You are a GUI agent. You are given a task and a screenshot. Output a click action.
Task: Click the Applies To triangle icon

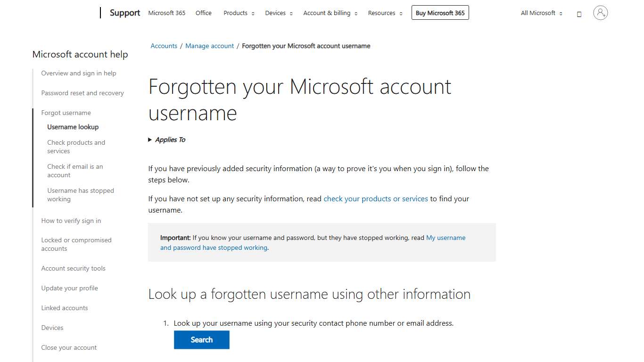(151, 140)
